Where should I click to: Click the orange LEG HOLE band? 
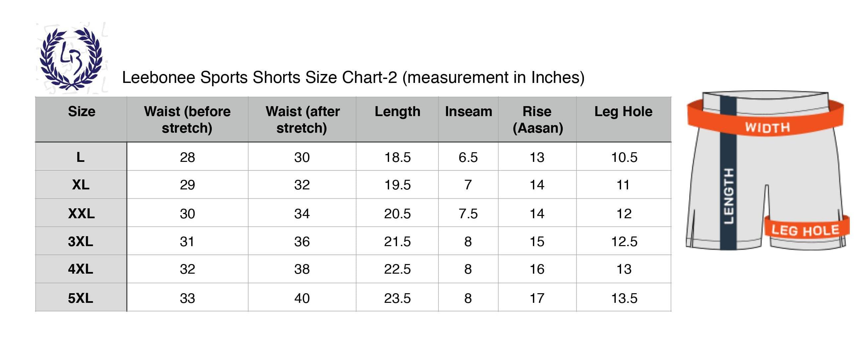807,229
